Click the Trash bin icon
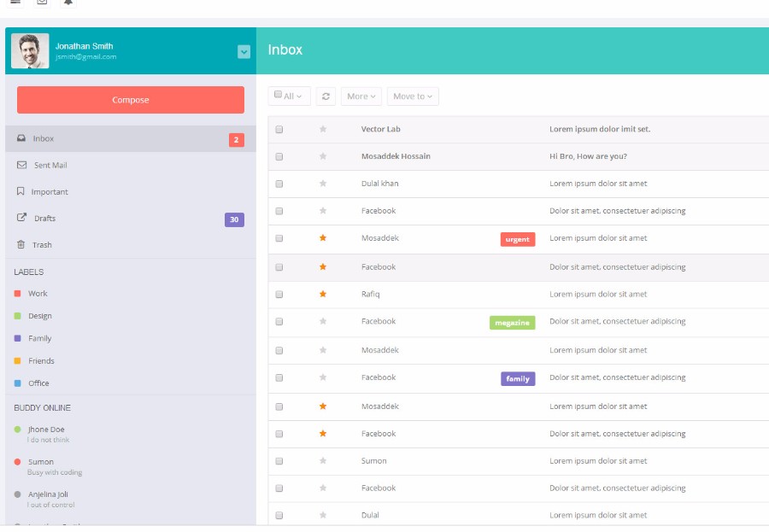The image size is (769, 532). (x=21, y=244)
